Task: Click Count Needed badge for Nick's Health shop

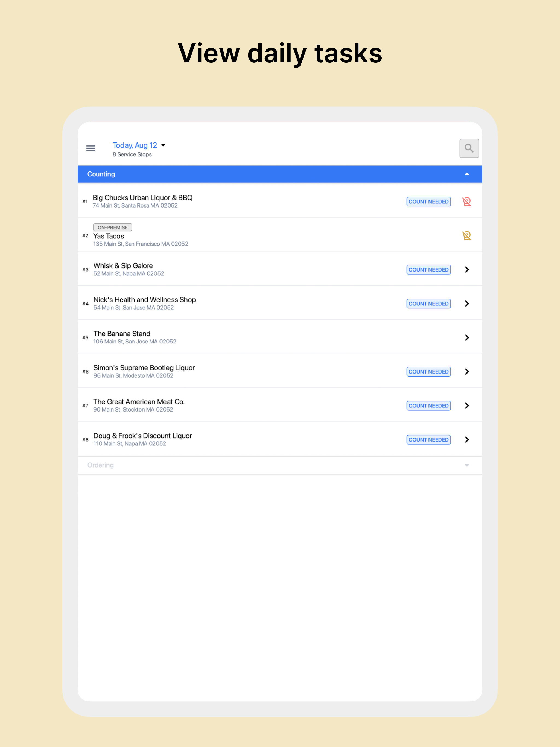Action: [x=428, y=304]
